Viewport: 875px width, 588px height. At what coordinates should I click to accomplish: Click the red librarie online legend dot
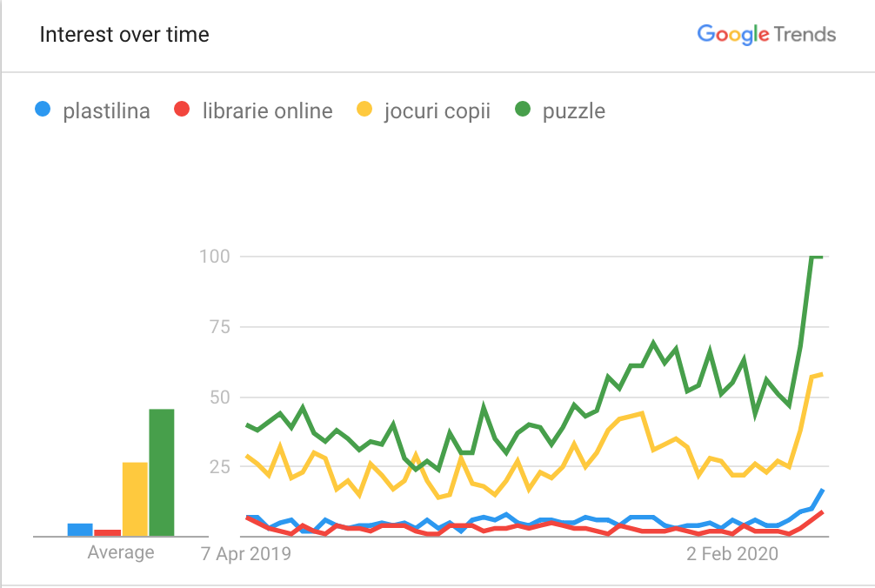[182, 109]
